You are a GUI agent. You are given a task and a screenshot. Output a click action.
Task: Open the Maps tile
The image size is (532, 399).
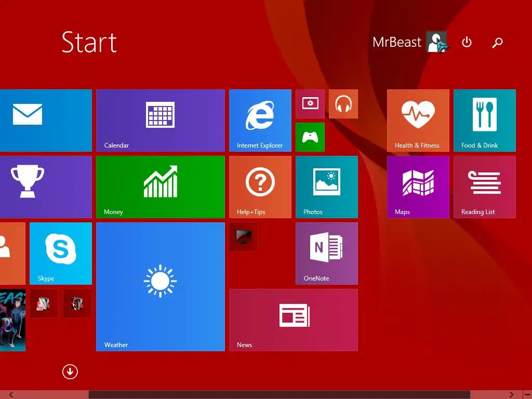tap(418, 187)
